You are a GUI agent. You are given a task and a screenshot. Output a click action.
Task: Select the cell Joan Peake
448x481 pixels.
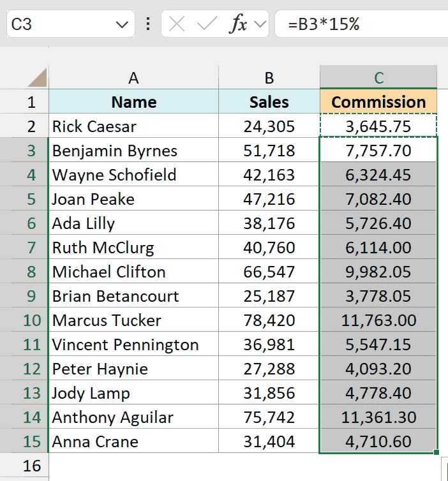coord(133,199)
